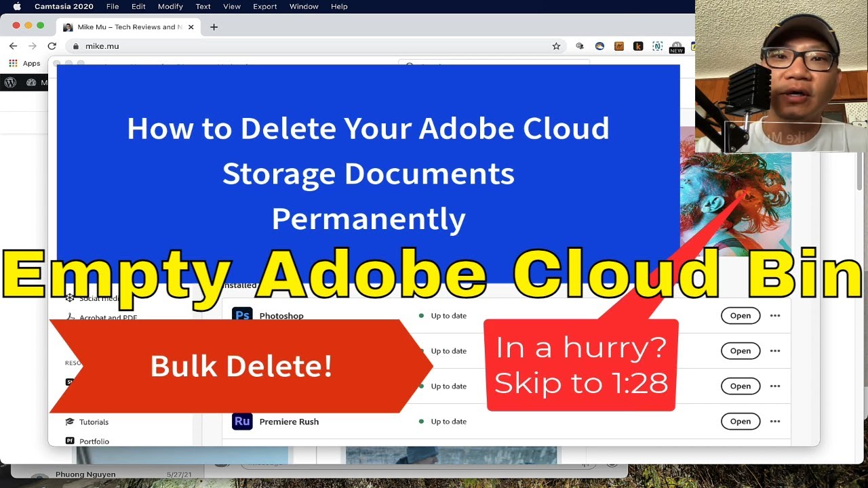Show more options for Premiere Rush
Image resolution: width=868 pixels, height=488 pixels.
(775, 422)
